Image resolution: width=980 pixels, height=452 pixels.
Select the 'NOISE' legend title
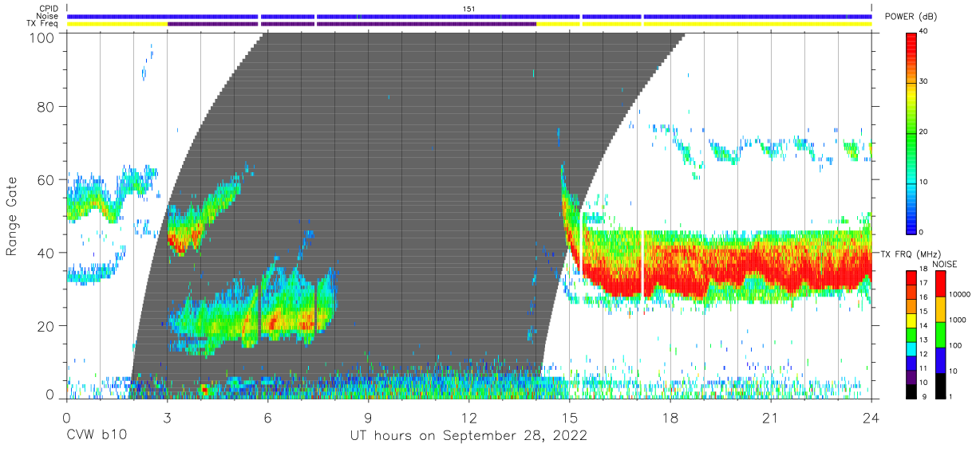click(x=944, y=264)
